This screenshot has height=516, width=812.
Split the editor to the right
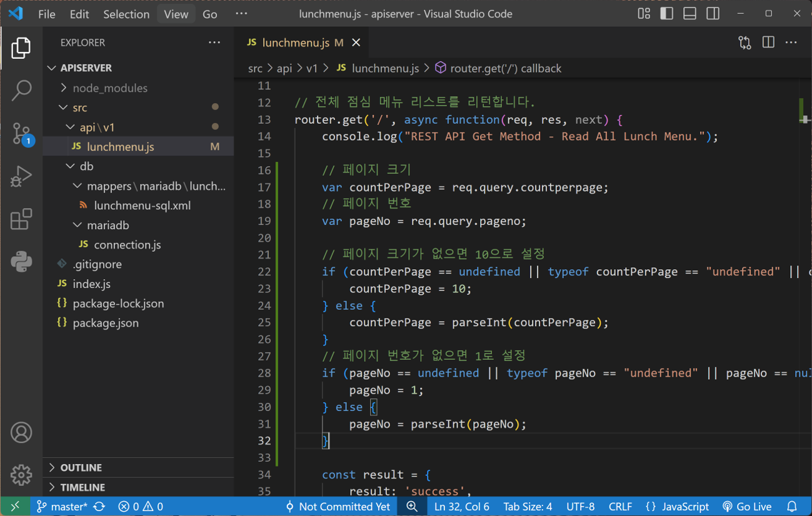768,42
